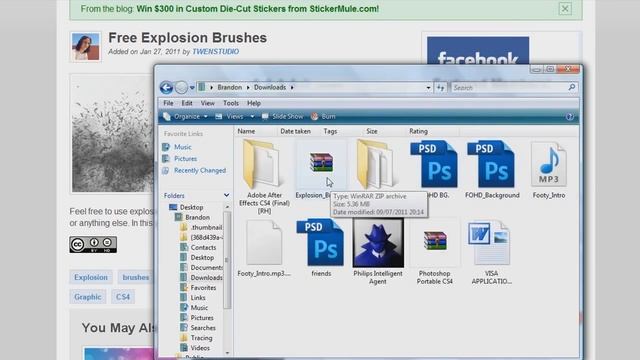Close the blog banner on webpage
This screenshot has height=360, width=640.
(565, 9)
